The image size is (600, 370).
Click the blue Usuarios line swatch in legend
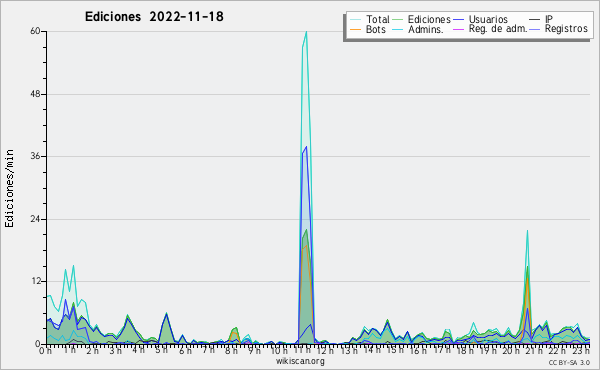click(458, 20)
